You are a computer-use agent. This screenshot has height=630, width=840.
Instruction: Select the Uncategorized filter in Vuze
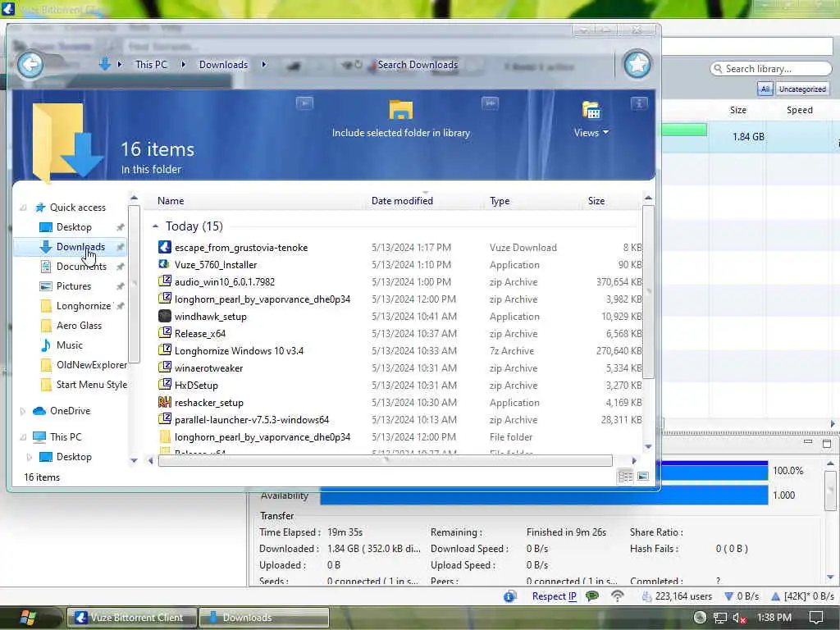[802, 89]
